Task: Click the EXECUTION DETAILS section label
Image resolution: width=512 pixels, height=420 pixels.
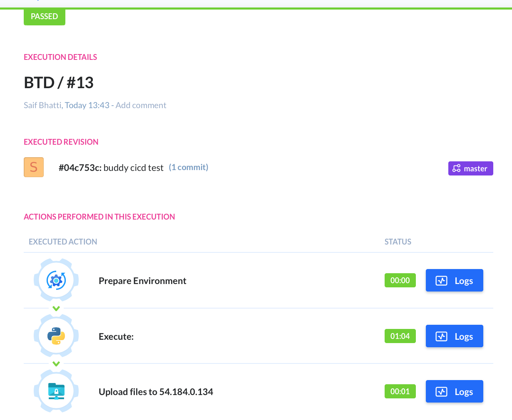Action: (x=60, y=57)
